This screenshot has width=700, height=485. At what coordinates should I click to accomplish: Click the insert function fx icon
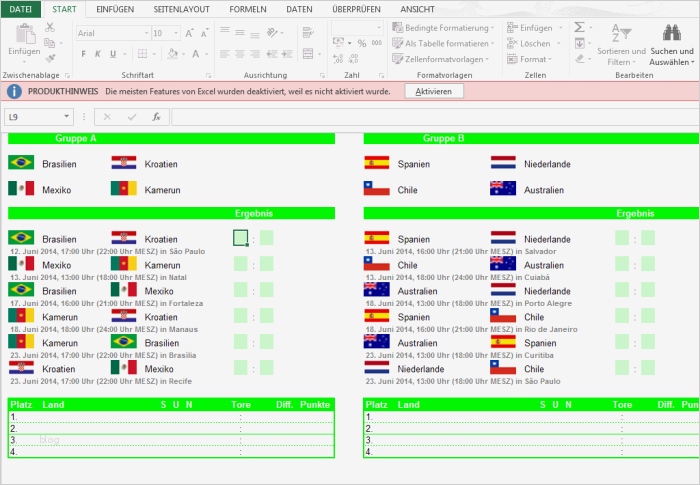156,117
